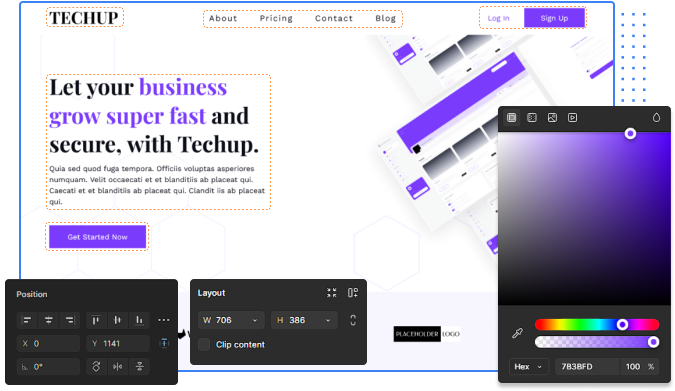Open the Blog nav item
This screenshot has height=391, width=675.
coord(385,19)
